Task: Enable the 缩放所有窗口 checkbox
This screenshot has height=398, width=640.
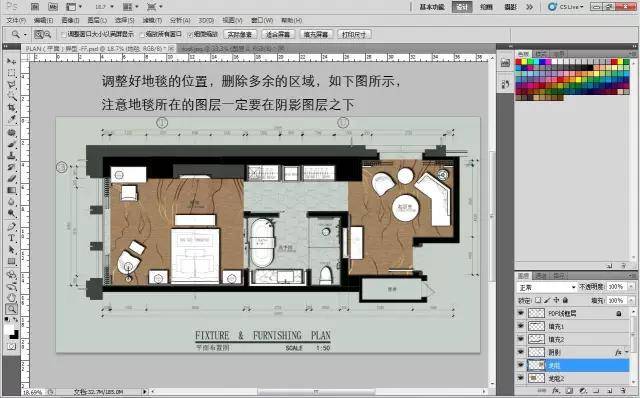Action: click(x=142, y=35)
